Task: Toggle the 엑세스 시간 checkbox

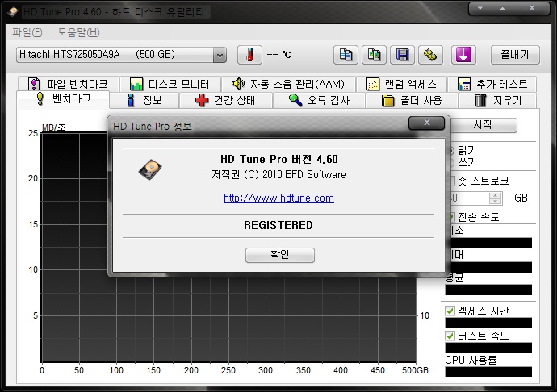Action: 450,311
